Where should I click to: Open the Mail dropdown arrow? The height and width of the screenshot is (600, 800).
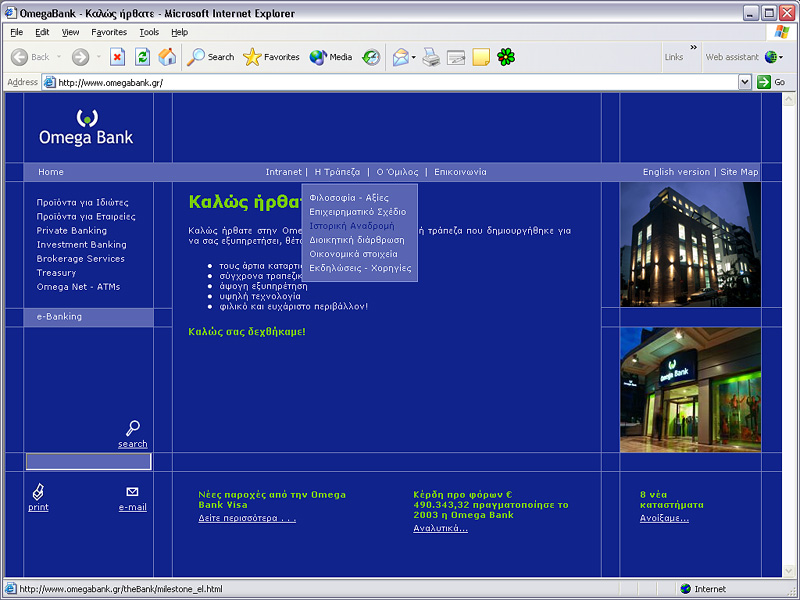coord(414,57)
